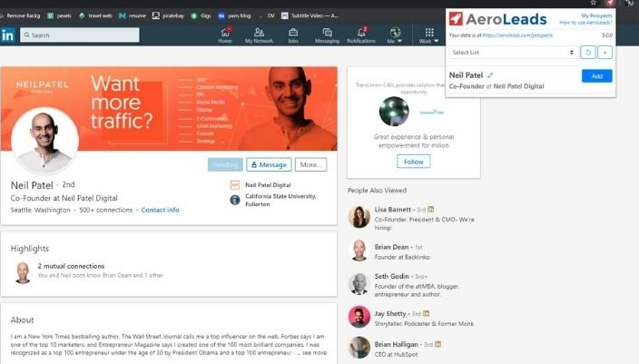639x364 pixels.
Task: Click the Pending connection button
Action: [x=225, y=164]
